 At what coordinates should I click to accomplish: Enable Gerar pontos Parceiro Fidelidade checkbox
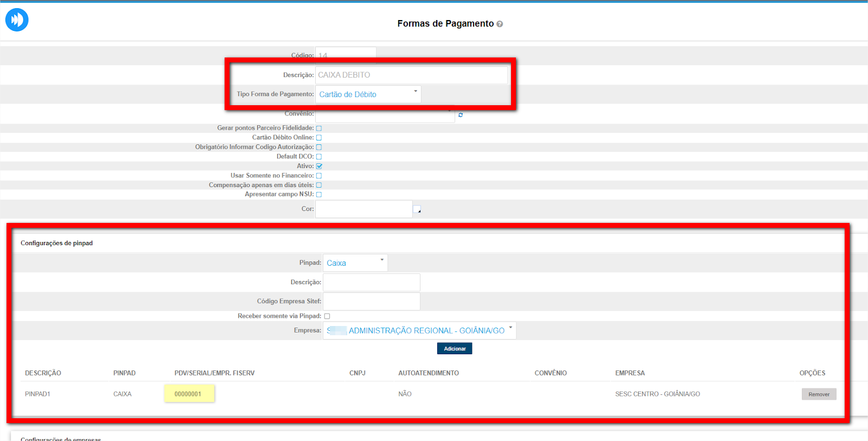click(x=319, y=129)
